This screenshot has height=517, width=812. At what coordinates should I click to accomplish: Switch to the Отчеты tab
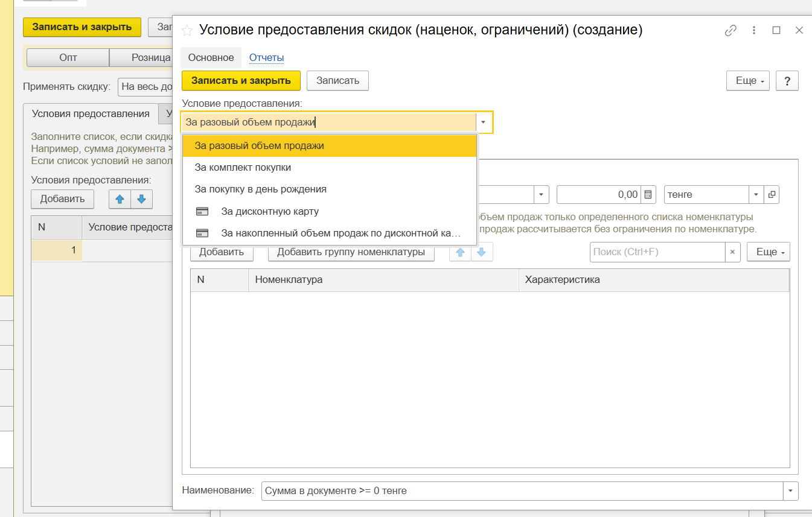tap(266, 58)
